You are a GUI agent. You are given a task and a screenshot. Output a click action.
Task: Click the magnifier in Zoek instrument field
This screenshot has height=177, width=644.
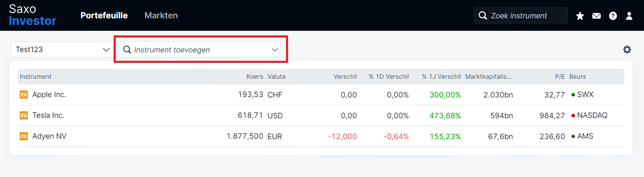(483, 15)
